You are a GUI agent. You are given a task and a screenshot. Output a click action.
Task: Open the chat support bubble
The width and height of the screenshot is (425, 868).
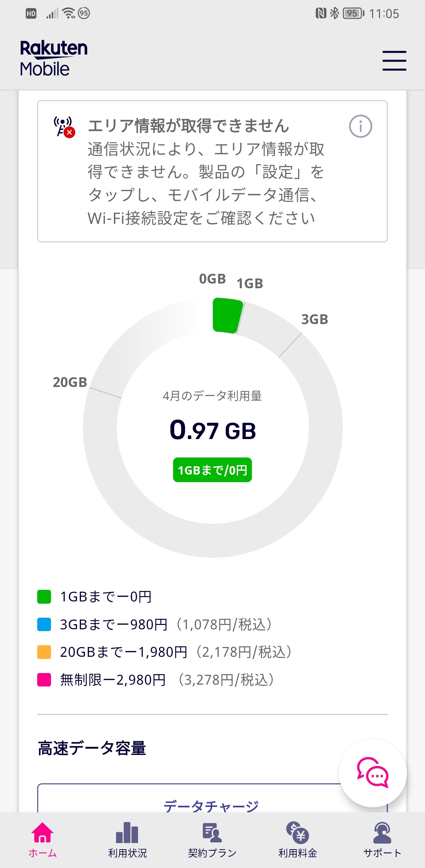(x=373, y=773)
